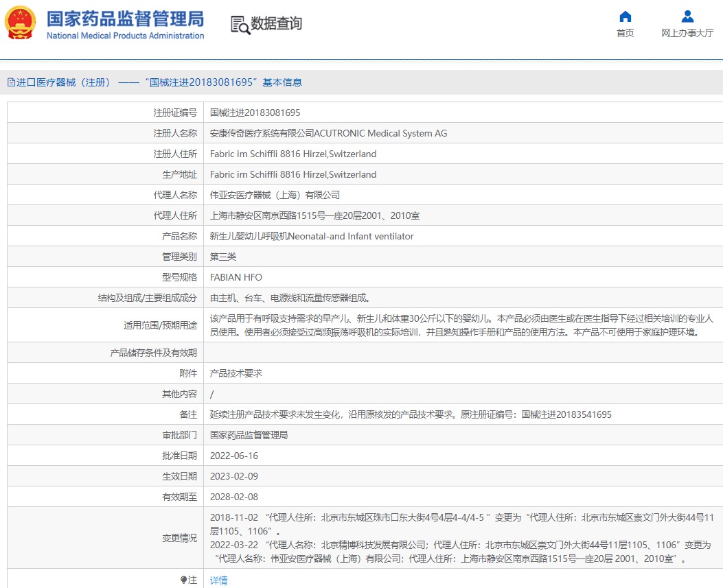Screen dimensions: 723x588
Task: Click the approval date 2022-06-16
Action: tap(234, 456)
